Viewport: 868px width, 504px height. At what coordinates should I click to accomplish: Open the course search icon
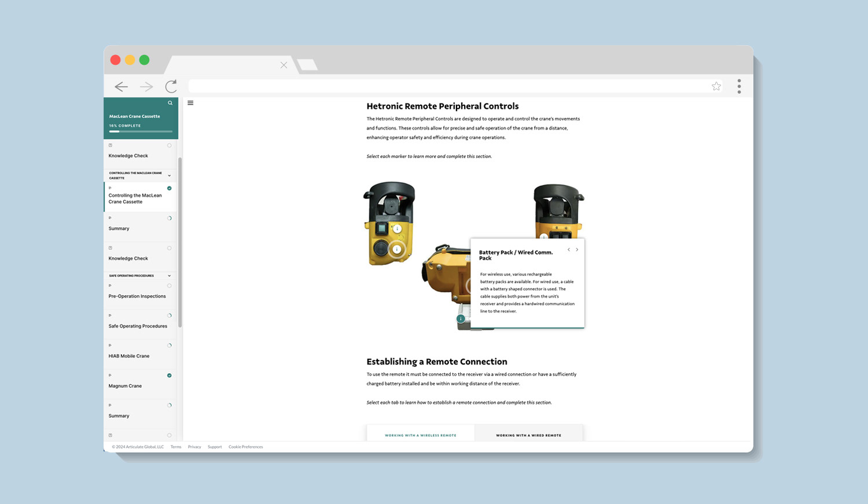click(x=170, y=103)
